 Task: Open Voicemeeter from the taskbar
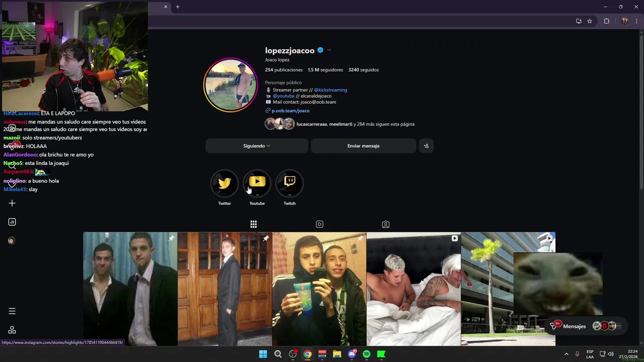(x=322, y=354)
